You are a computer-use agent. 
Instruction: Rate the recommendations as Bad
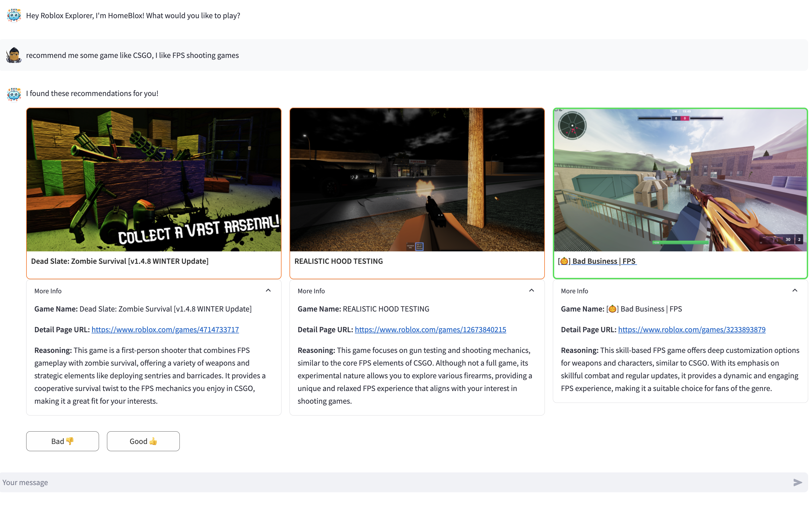[62, 441]
